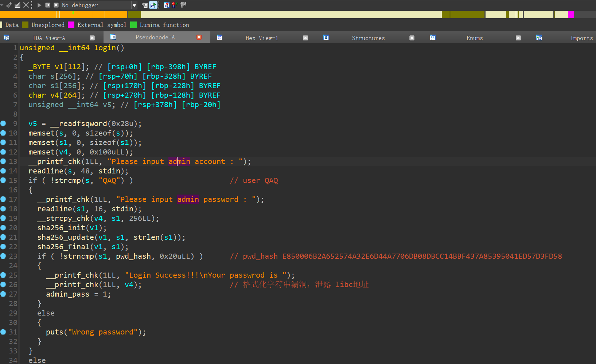Click the login function name
The width and height of the screenshot is (596, 364).
click(105, 48)
